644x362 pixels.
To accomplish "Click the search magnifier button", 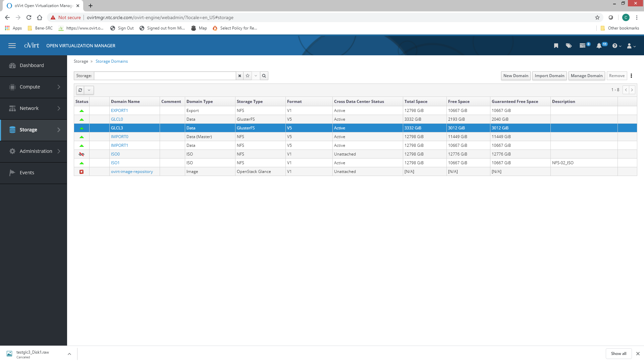I will 264,76.
